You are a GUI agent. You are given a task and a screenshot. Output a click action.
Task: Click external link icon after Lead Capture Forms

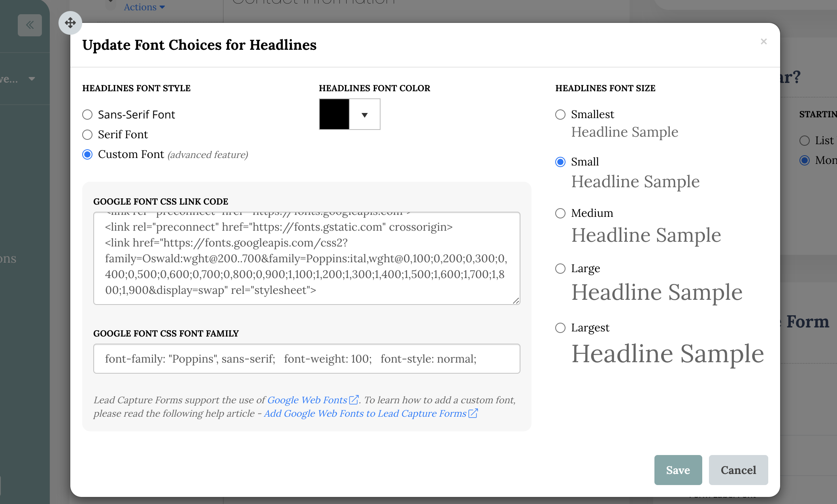(x=473, y=413)
